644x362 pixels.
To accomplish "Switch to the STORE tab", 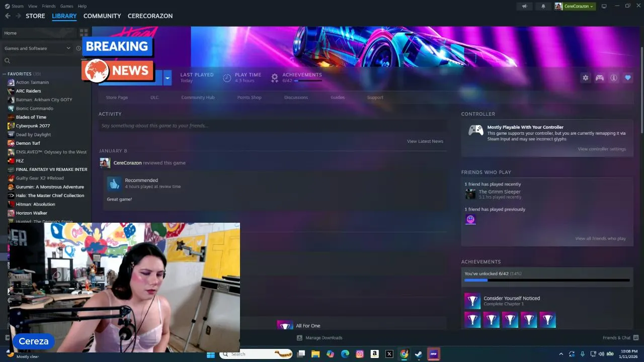I will point(35,16).
